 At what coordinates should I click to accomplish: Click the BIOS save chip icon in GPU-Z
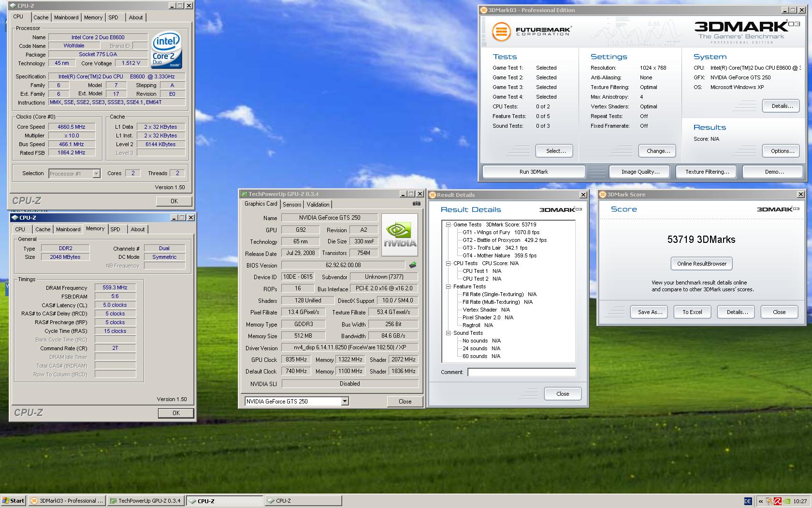point(413,265)
